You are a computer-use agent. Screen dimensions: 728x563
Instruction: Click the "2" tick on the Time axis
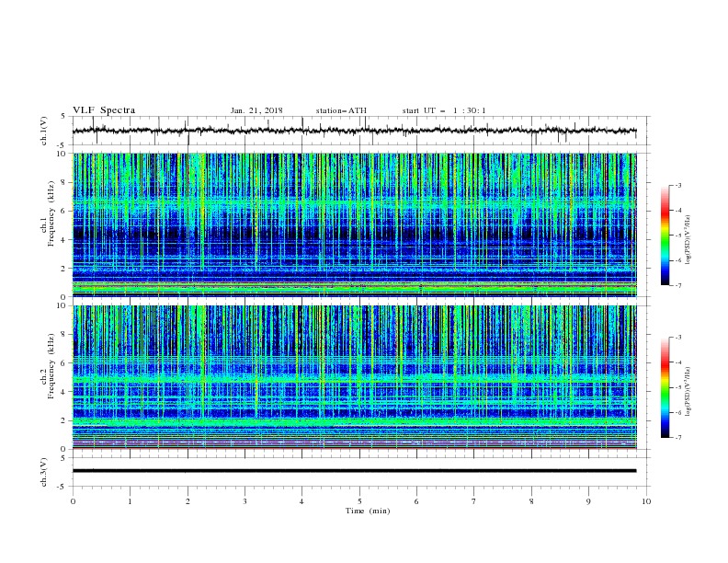tap(188, 501)
